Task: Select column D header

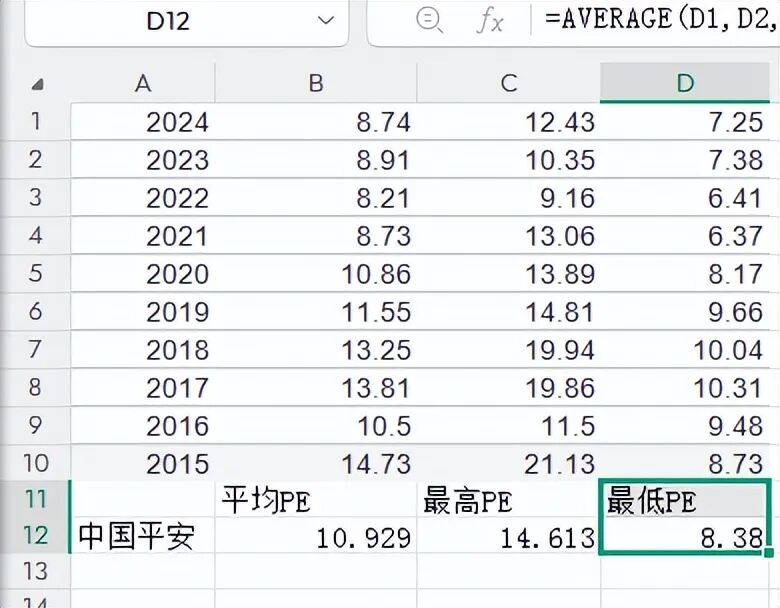Action: click(685, 83)
